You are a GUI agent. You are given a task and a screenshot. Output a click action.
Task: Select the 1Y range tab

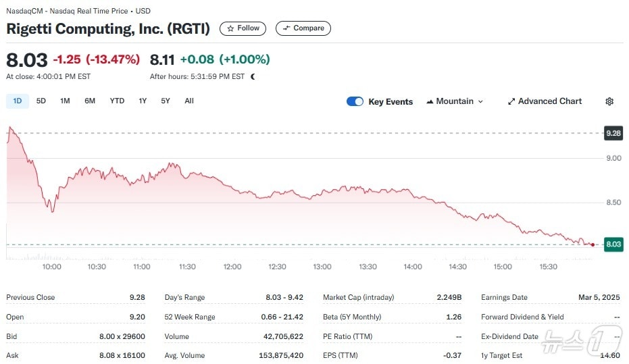click(x=143, y=101)
